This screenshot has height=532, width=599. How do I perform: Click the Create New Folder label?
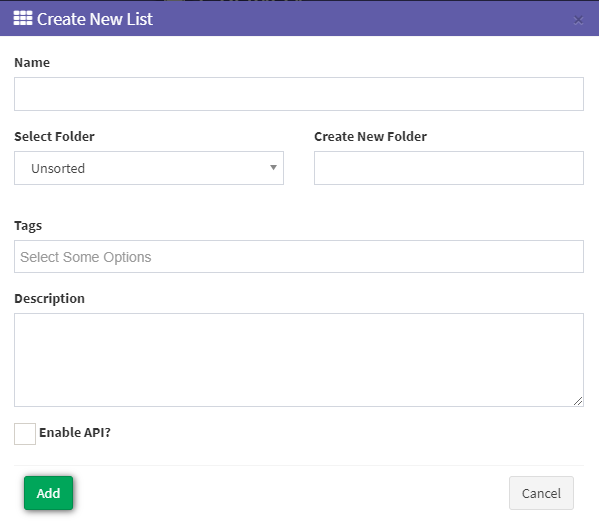coord(370,136)
